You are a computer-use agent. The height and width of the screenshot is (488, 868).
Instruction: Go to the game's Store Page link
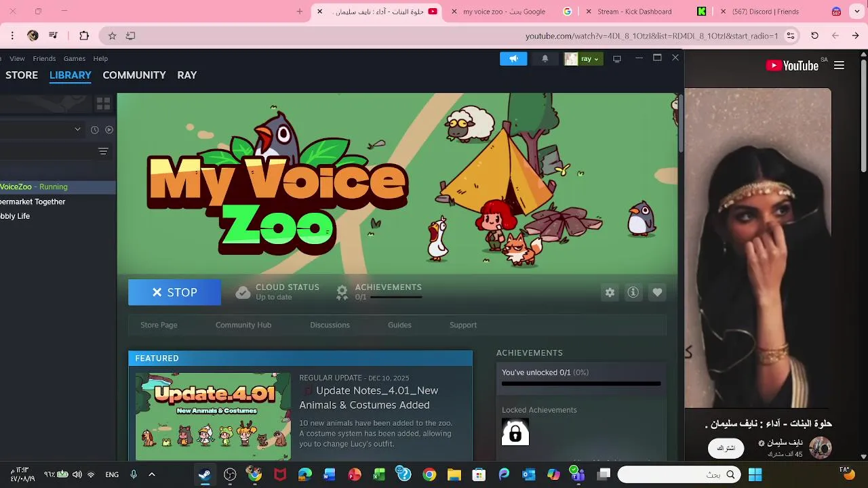point(159,325)
